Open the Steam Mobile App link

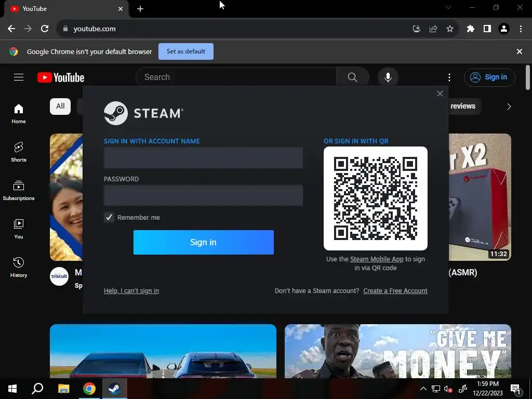(x=377, y=259)
